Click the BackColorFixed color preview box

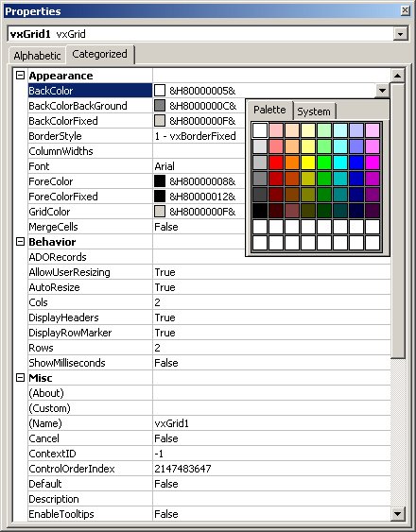tap(160, 121)
